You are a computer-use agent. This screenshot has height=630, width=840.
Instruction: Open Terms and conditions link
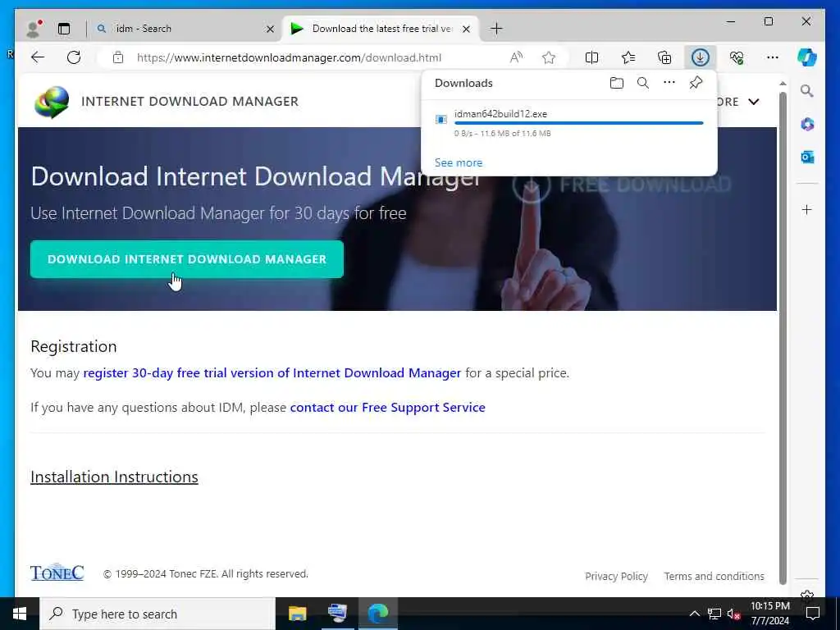point(714,577)
